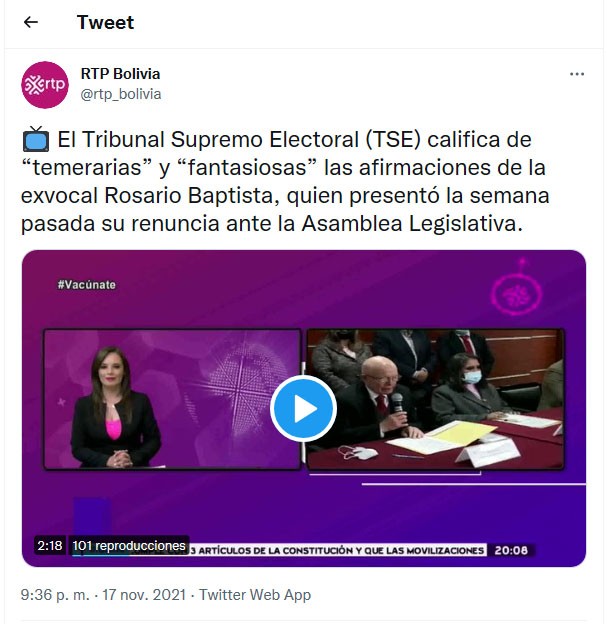The image size is (607, 624).
Task: Click the 20:08 clock in the video
Action: point(511,550)
